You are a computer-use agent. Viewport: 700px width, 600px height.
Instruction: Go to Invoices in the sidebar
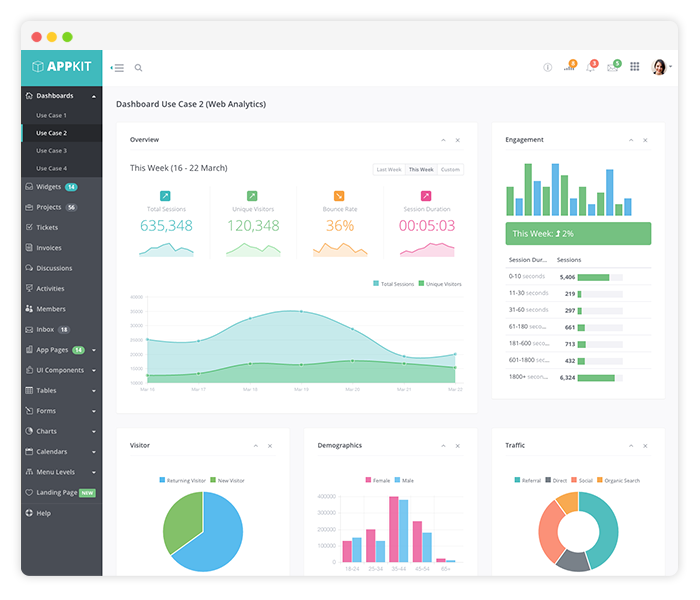click(x=49, y=248)
